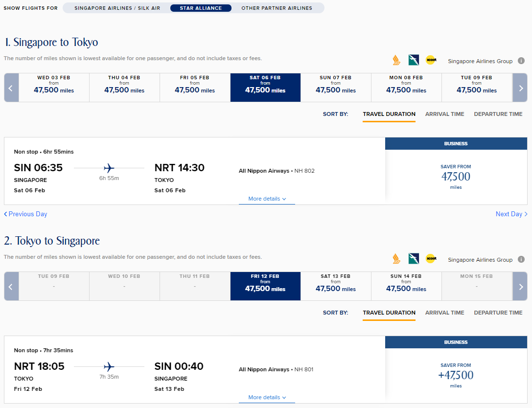532x408 pixels.
Task: Sort return flights by Departure Time
Action: pyautogui.click(x=498, y=313)
